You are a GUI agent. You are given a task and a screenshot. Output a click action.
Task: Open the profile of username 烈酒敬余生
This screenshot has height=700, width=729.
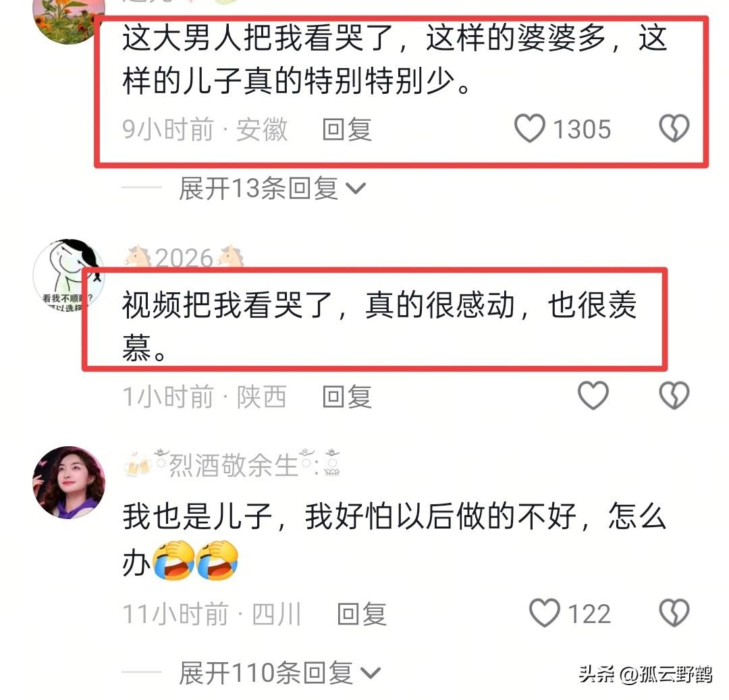pos(232,464)
